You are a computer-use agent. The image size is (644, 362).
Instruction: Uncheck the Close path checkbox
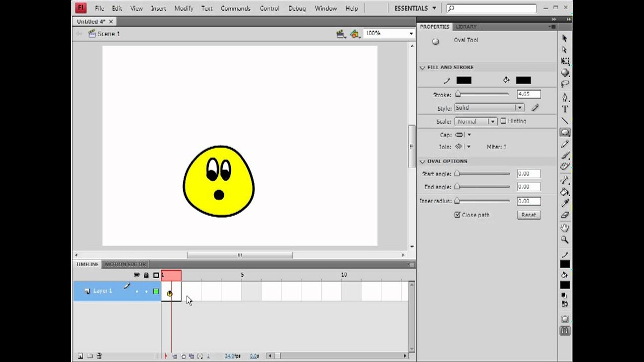click(457, 215)
